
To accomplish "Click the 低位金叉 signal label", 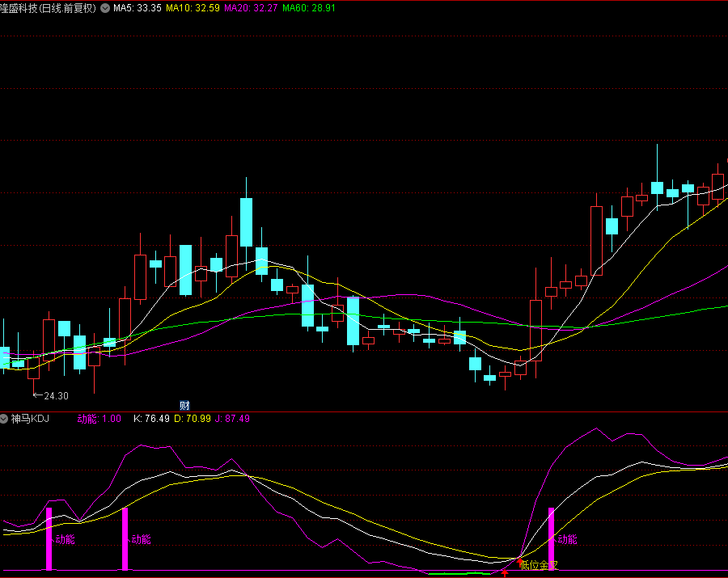I will tap(540, 565).
